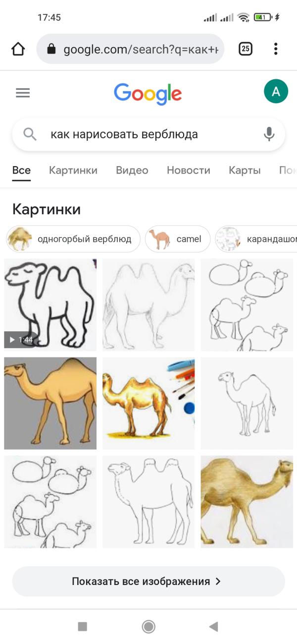This screenshot has height=644, width=297.
Task: Tap the search box with как нарисовать верблюда
Action: click(x=148, y=134)
